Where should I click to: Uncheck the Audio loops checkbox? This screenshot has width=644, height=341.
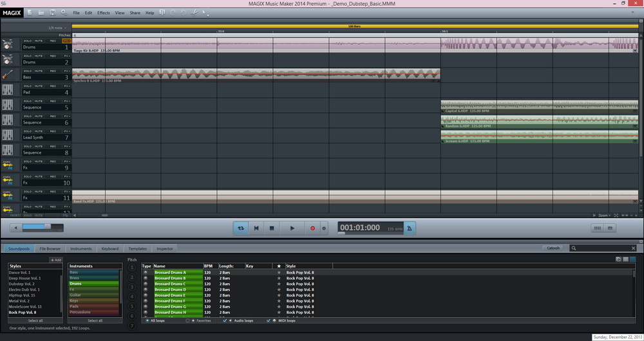coord(225,320)
